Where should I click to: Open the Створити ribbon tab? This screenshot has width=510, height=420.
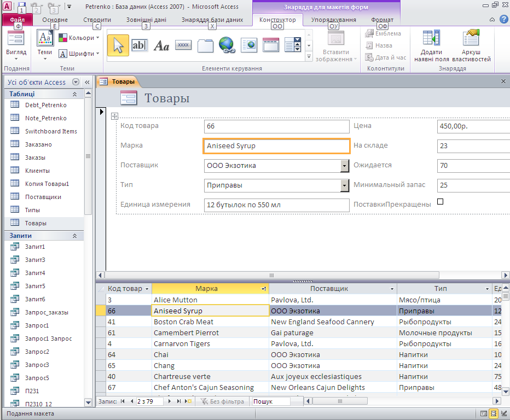97,20
